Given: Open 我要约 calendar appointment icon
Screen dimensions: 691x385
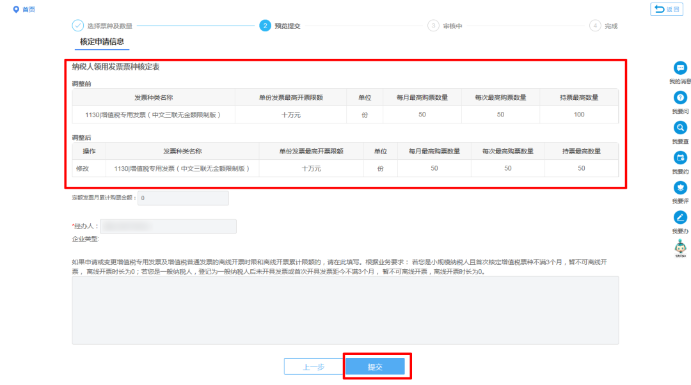Looking at the screenshot, I should (680, 158).
